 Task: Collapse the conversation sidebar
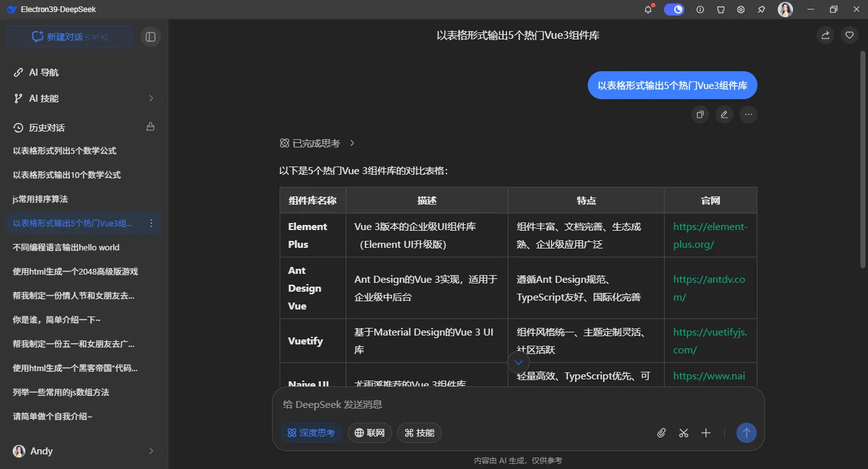pos(151,36)
